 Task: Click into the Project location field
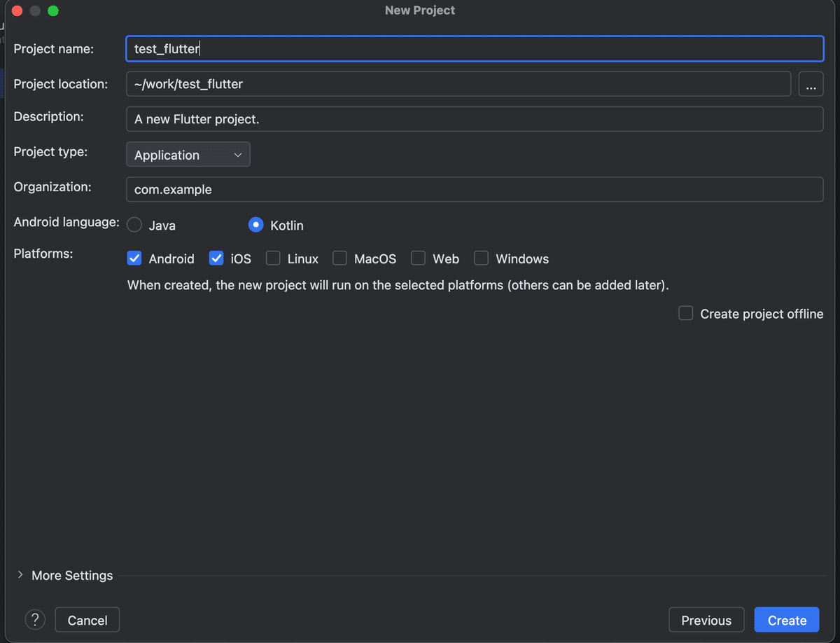click(x=458, y=84)
